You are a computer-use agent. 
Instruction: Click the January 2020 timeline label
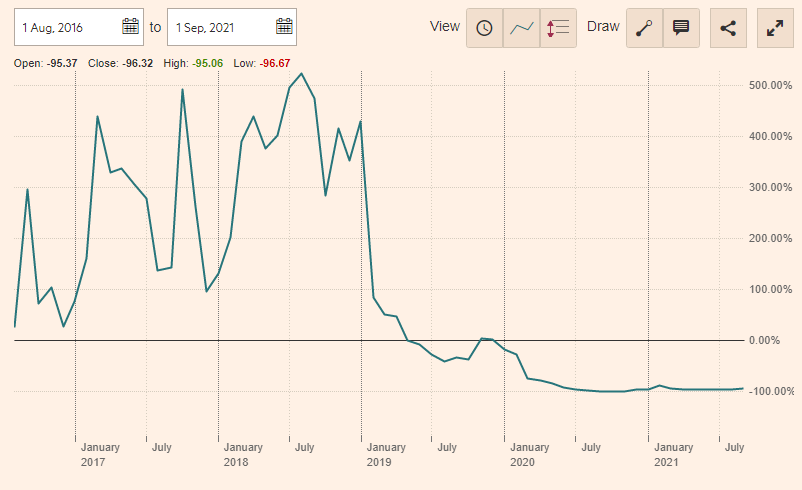[529, 455]
